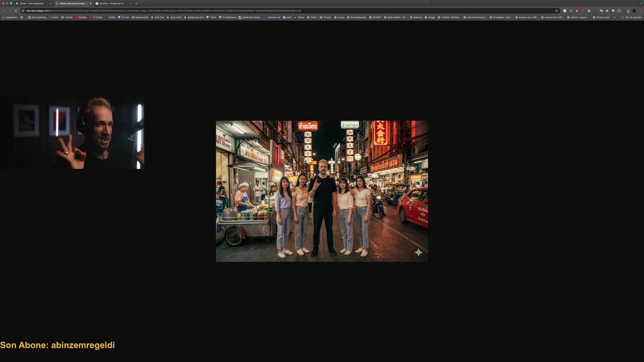This screenshot has width=644, height=362.
Task: Open the Streamable bookmark
Action: coord(500,17)
